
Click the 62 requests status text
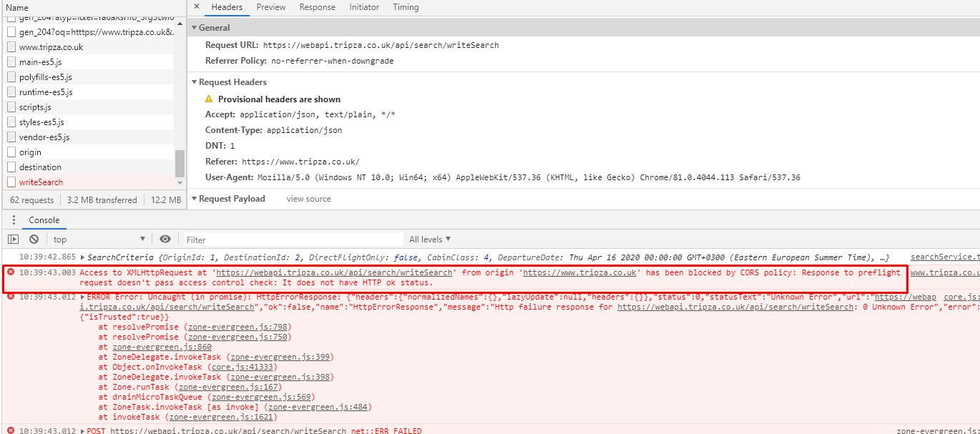point(32,200)
